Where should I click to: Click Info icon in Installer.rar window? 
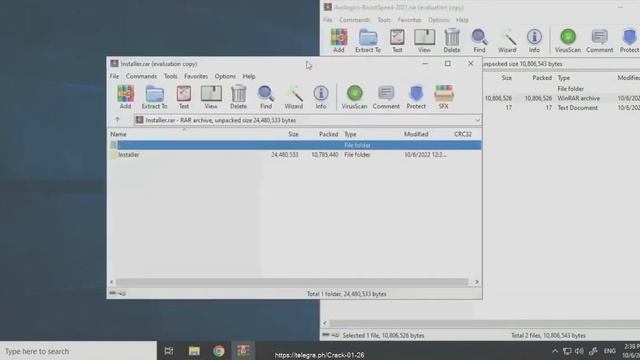click(x=321, y=97)
